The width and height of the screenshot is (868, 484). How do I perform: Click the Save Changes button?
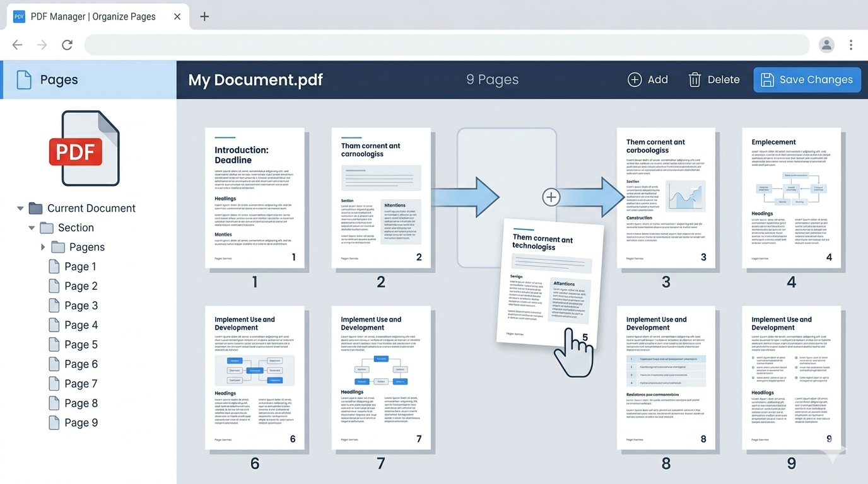coord(807,79)
